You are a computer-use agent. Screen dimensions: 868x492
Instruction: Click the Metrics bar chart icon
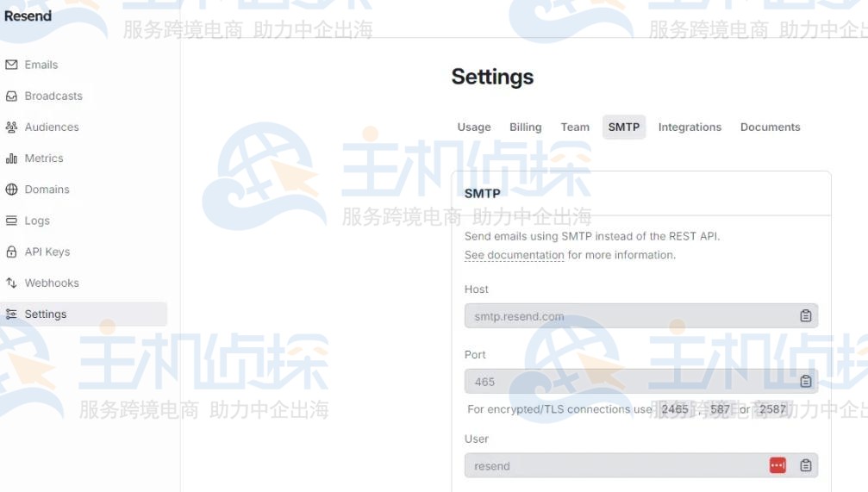coord(11,159)
